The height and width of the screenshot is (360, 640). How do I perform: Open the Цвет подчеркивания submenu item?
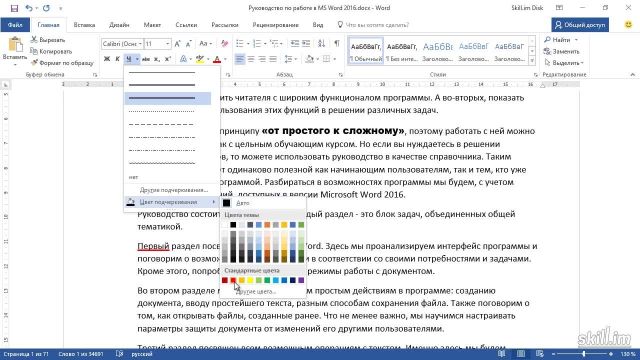tap(171, 202)
